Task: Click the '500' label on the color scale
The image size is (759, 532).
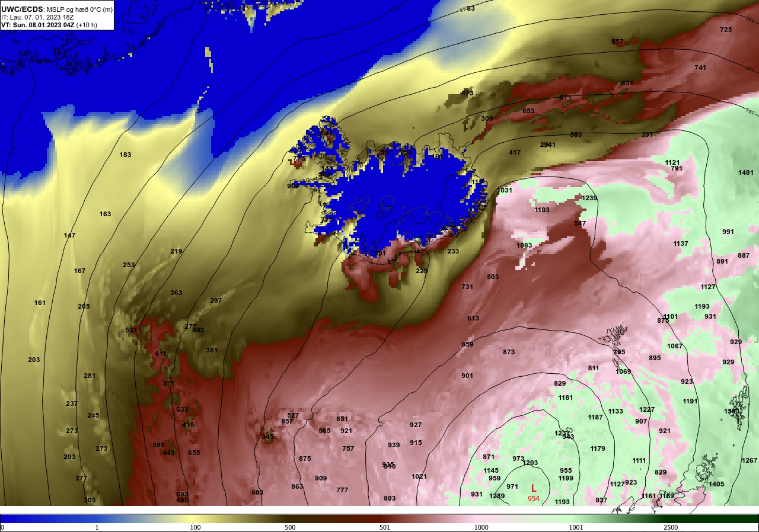Action: tap(289, 527)
